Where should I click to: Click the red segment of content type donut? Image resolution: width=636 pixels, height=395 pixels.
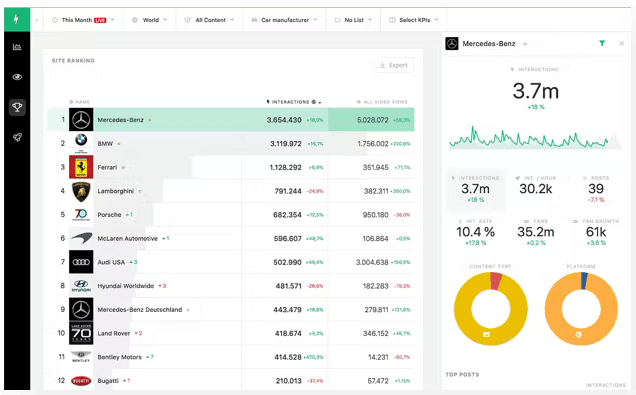(496, 281)
